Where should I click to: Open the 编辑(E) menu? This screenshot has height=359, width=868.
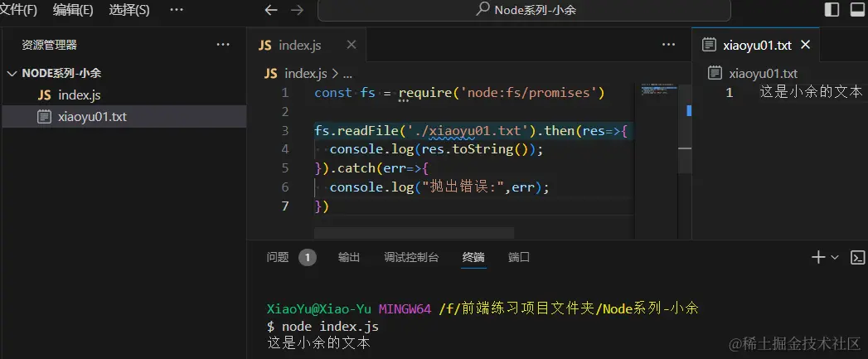pos(72,10)
